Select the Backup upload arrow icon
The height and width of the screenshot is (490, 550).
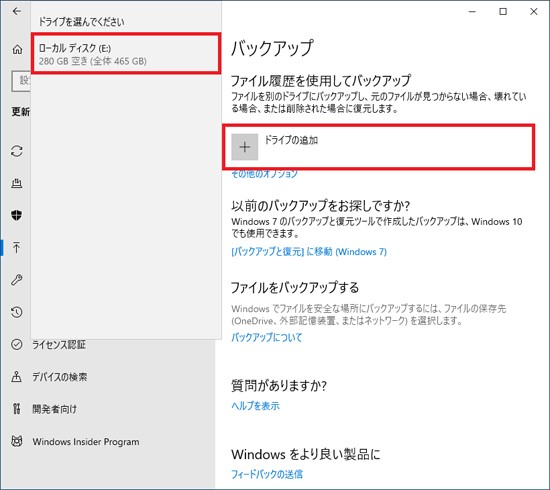coord(16,247)
